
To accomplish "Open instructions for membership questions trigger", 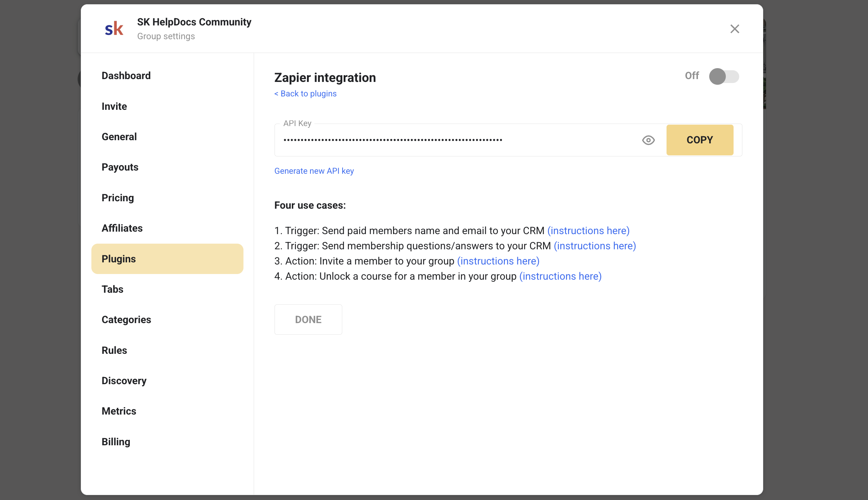I will (x=595, y=246).
